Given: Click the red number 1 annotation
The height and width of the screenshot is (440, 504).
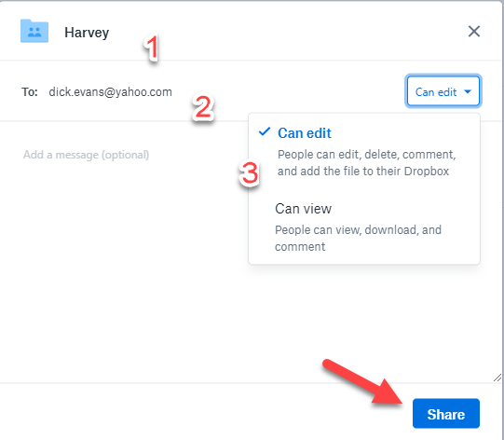Looking at the screenshot, I should pos(152,48).
